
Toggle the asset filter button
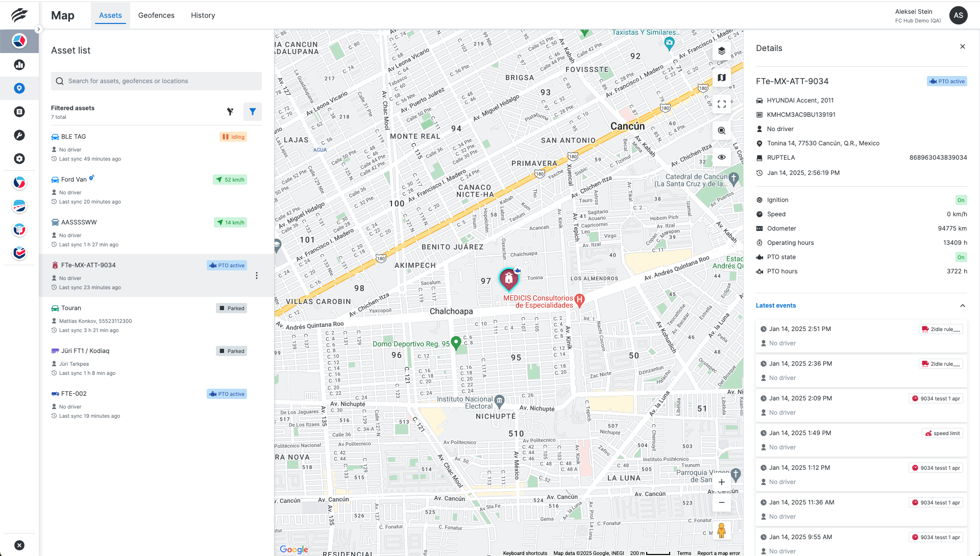click(252, 112)
